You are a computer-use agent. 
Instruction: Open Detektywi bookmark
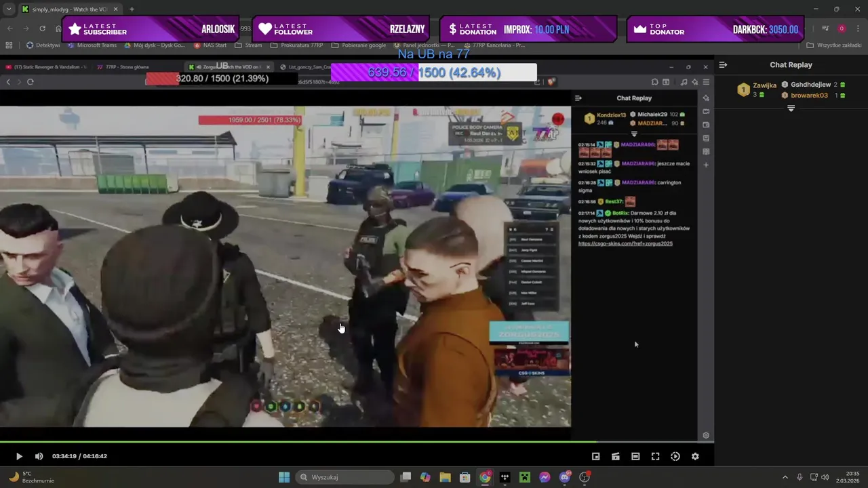click(x=43, y=45)
